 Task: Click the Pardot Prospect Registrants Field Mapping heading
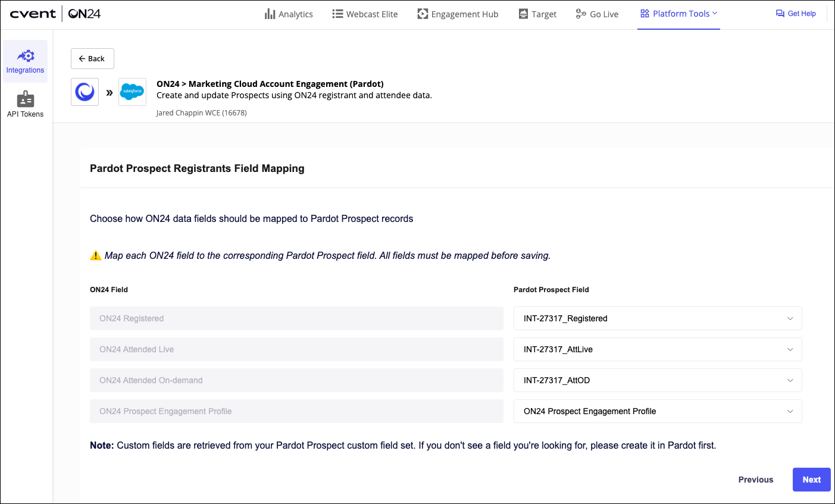click(x=197, y=168)
